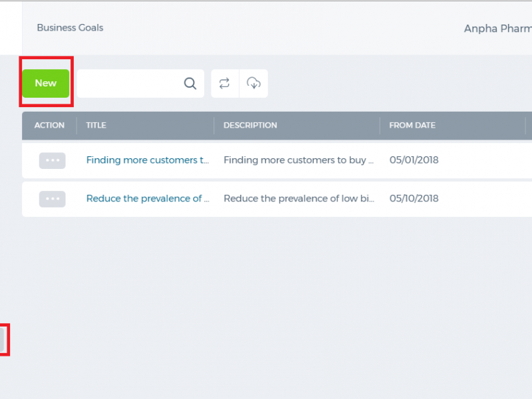Open action menu for Finding more customers row
This screenshot has width=532, height=399.
(53, 160)
